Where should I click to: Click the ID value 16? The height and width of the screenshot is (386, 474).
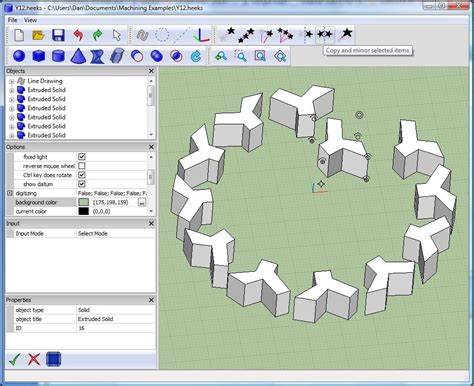81,328
